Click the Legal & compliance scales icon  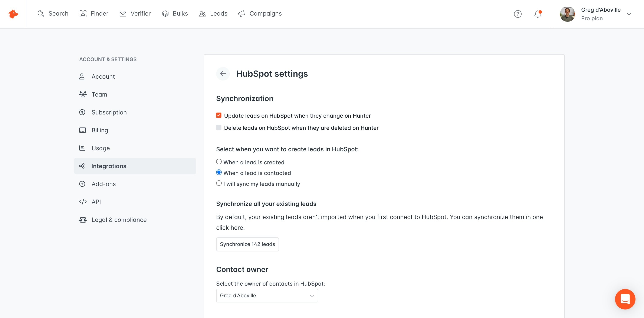coord(83,220)
